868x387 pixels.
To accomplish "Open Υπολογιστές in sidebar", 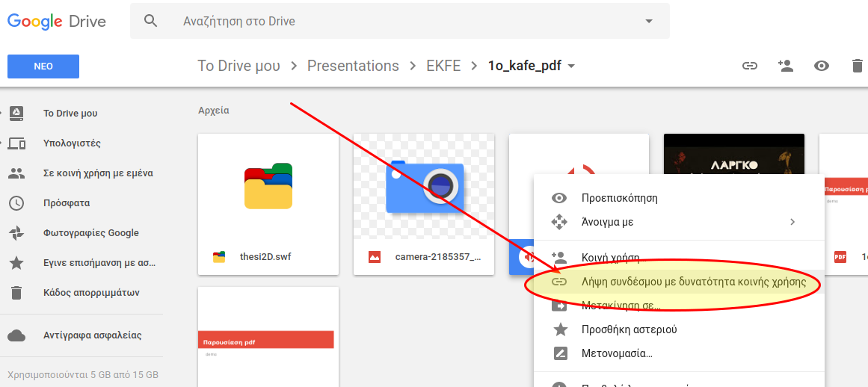I will coord(72,143).
